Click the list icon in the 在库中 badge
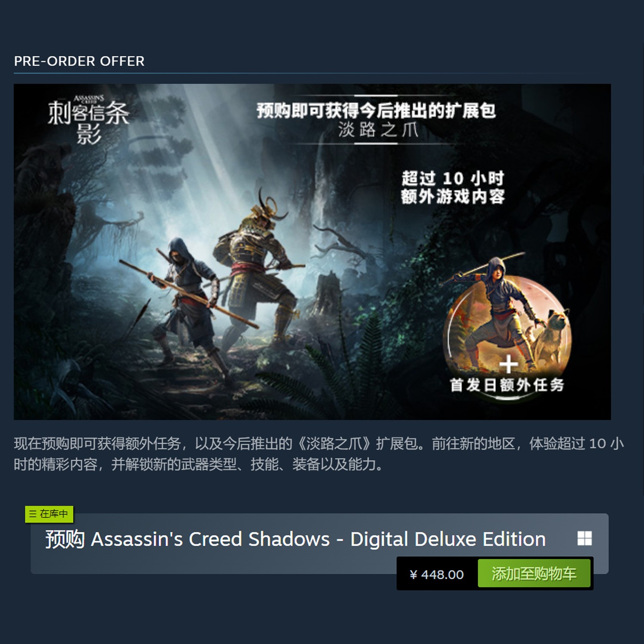The width and height of the screenshot is (644, 644). click(x=33, y=514)
